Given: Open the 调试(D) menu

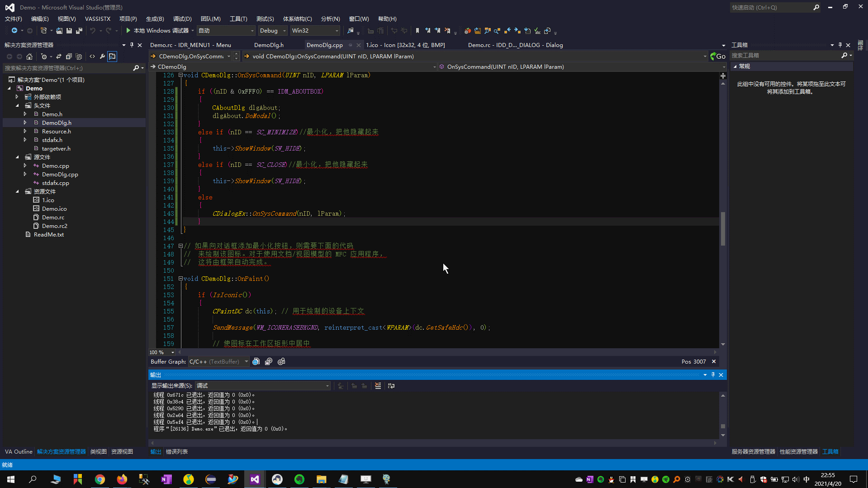Looking at the screenshot, I should pos(182,19).
